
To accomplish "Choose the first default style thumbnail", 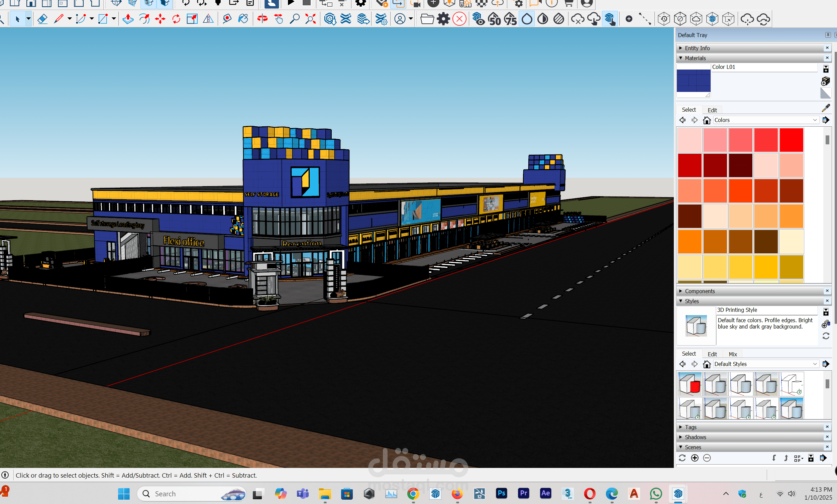I will (690, 384).
